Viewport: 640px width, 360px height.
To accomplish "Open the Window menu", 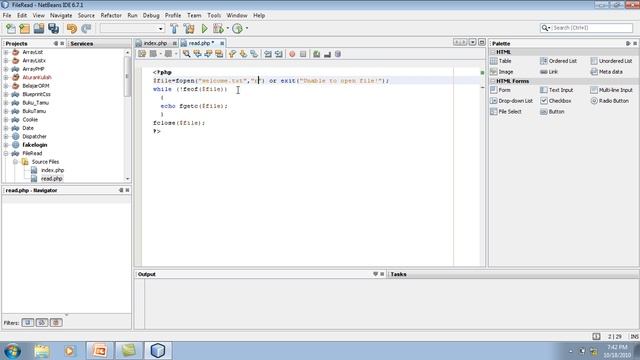I will click(237, 15).
